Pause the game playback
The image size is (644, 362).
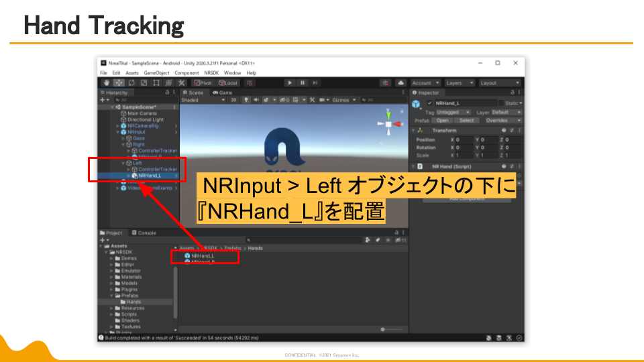click(x=303, y=83)
